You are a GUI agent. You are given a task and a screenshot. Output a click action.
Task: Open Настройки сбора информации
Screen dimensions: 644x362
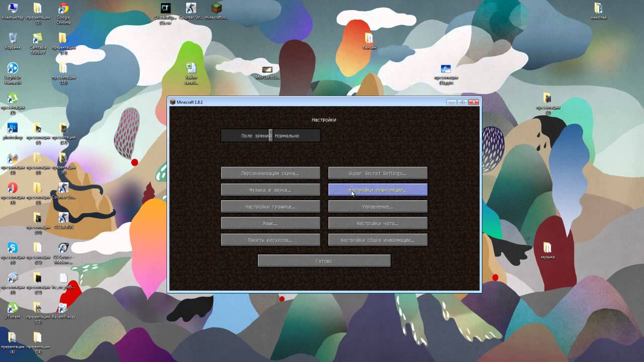click(378, 240)
